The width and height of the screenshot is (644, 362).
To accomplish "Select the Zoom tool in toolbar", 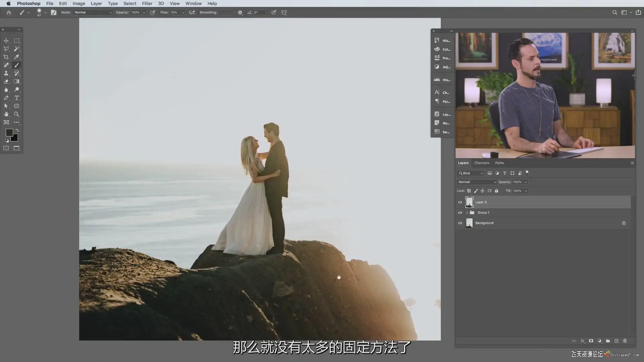I will click(16, 114).
